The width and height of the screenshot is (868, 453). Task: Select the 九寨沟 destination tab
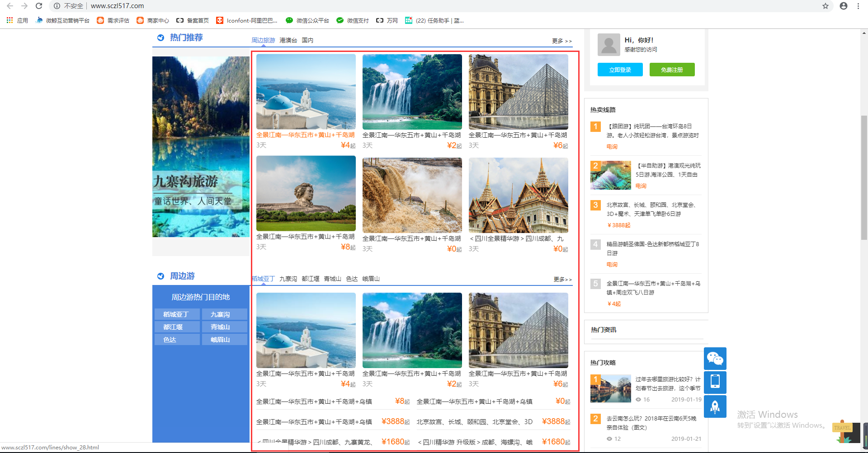tap(288, 279)
